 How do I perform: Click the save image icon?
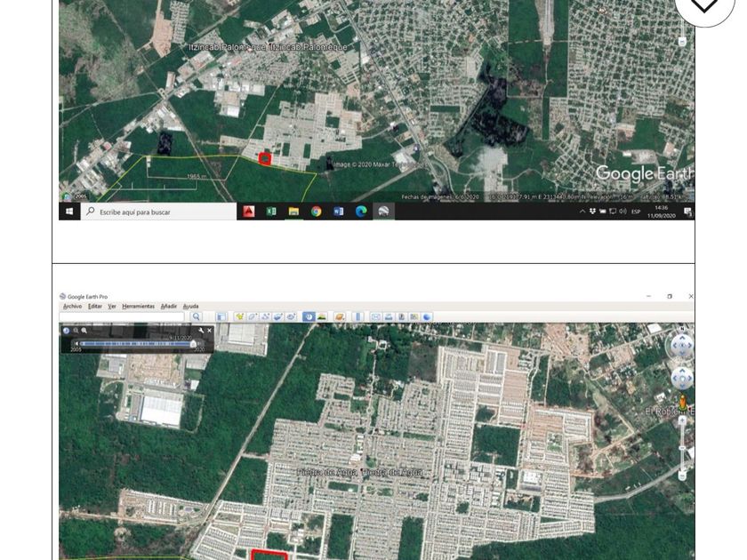point(402,316)
